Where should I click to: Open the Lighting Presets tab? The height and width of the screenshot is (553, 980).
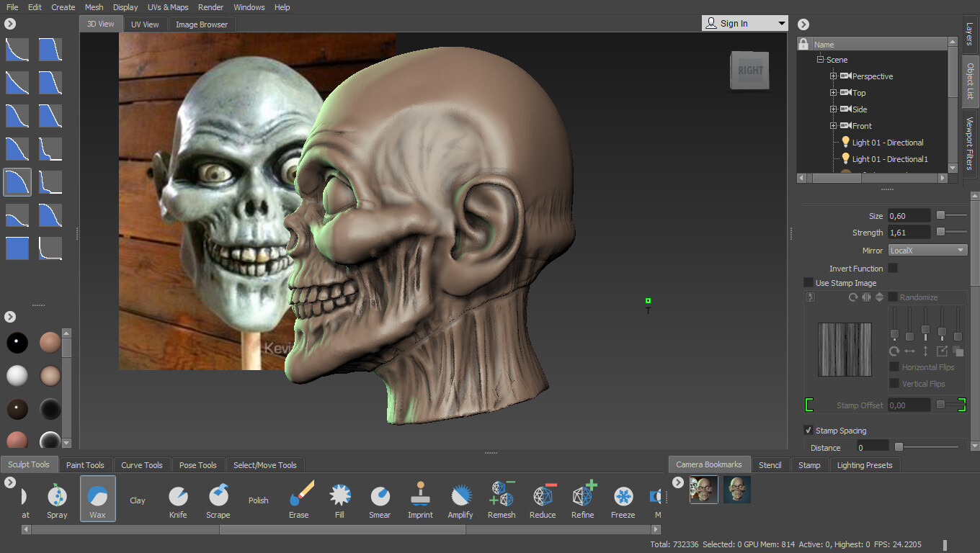[x=865, y=465]
